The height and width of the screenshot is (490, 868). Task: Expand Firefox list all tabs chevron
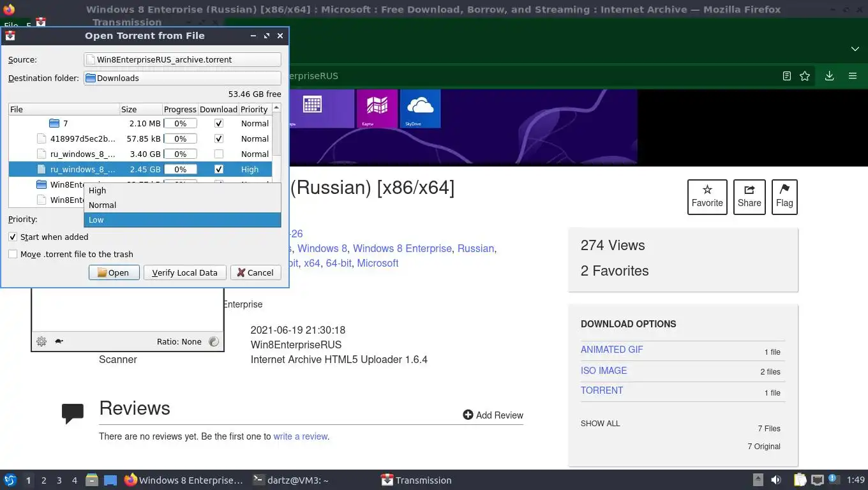[855, 49]
